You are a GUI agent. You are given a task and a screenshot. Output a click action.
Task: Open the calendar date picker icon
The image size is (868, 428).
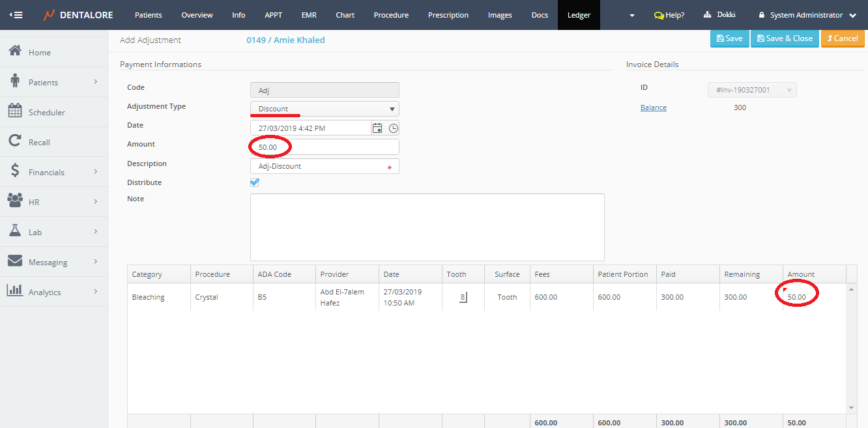377,128
